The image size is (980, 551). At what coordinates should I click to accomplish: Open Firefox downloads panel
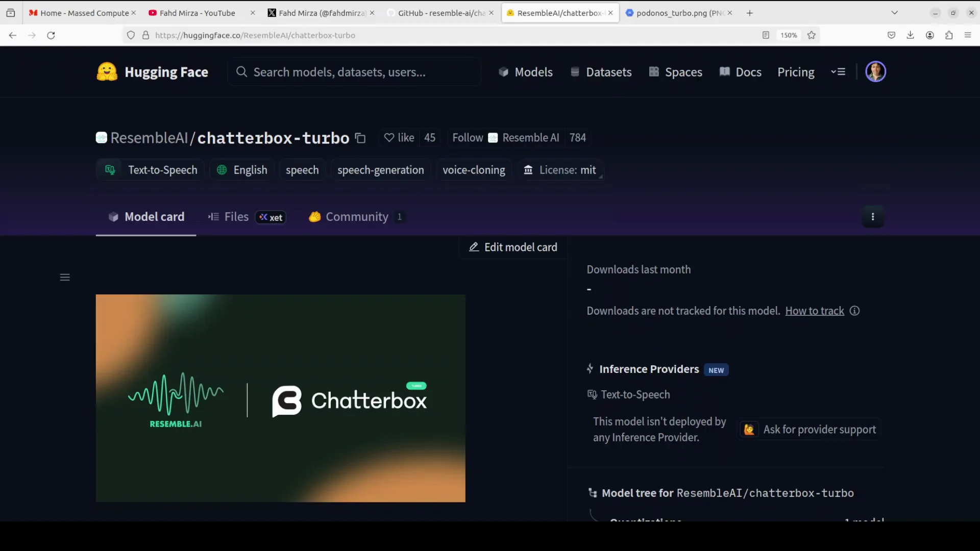point(911,35)
